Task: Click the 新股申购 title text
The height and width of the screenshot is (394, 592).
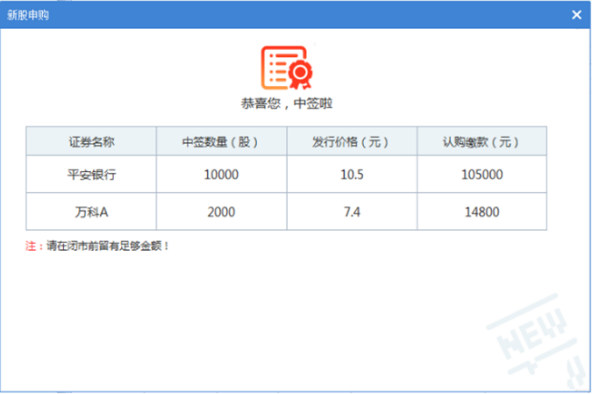Action: (x=28, y=15)
